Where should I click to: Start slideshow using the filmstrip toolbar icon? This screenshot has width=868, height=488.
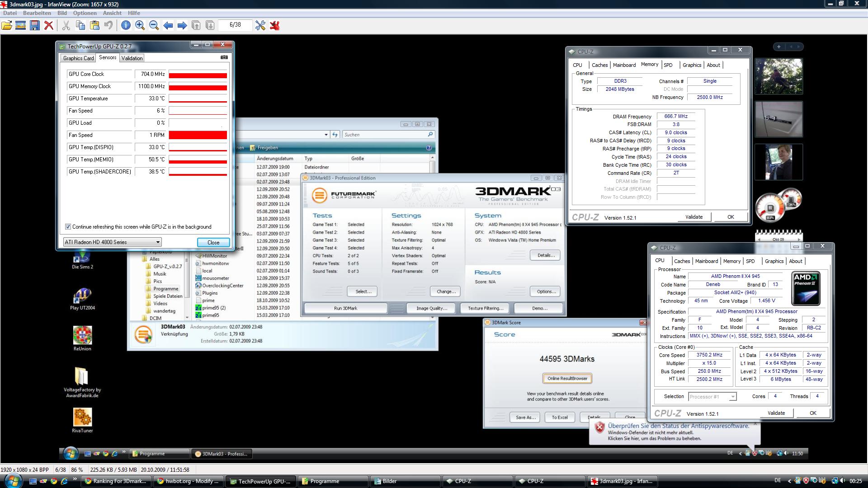tap(20, 25)
